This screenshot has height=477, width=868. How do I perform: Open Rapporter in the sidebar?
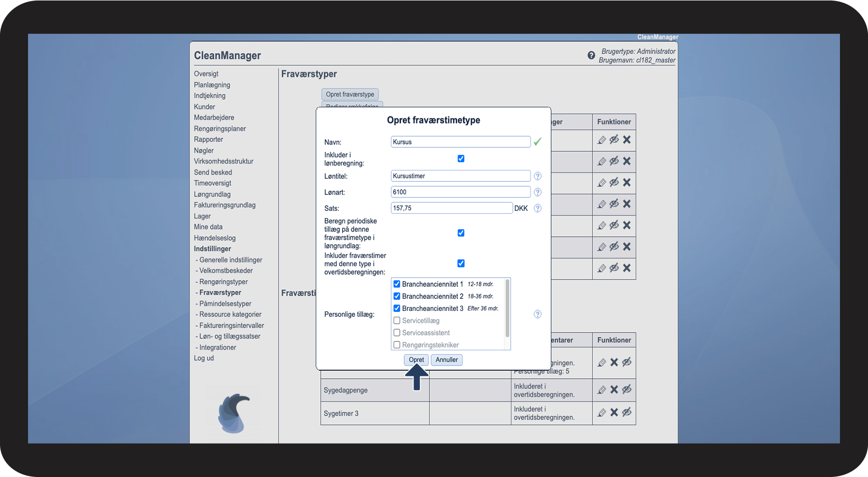[208, 140]
